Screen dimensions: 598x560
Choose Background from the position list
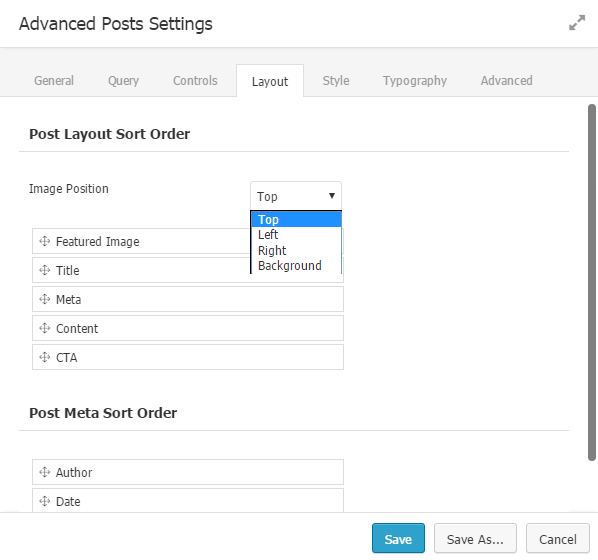coord(296,266)
